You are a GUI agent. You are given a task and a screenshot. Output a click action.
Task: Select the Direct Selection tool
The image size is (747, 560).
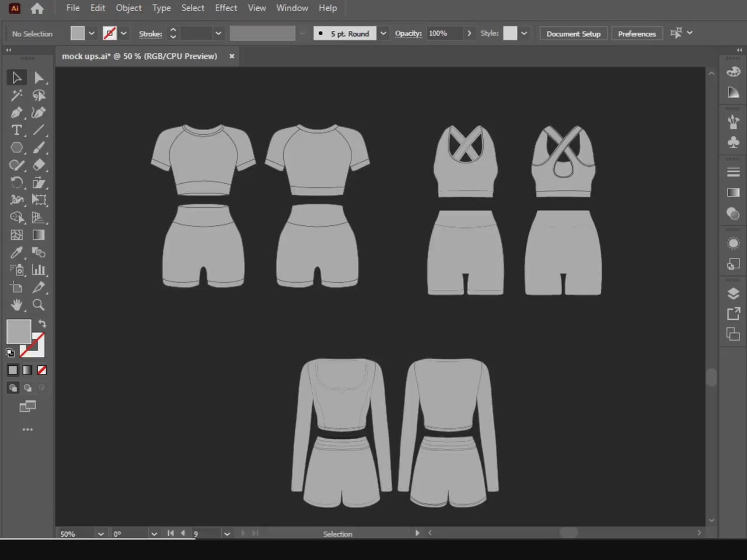point(40,78)
